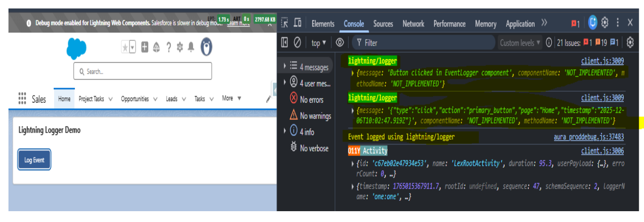Activate the DevTools inspect element picker

(x=284, y=23)
